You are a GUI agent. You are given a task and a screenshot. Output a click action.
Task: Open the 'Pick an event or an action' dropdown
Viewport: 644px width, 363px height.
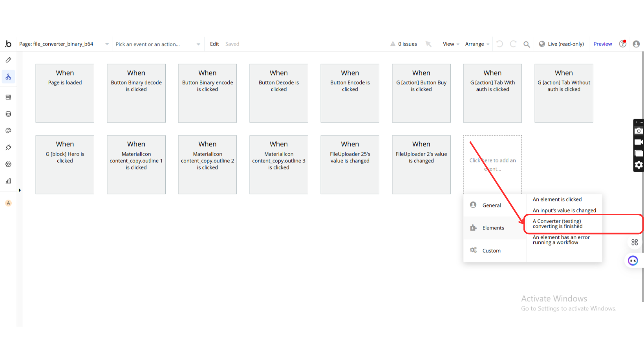click(158, 44)
